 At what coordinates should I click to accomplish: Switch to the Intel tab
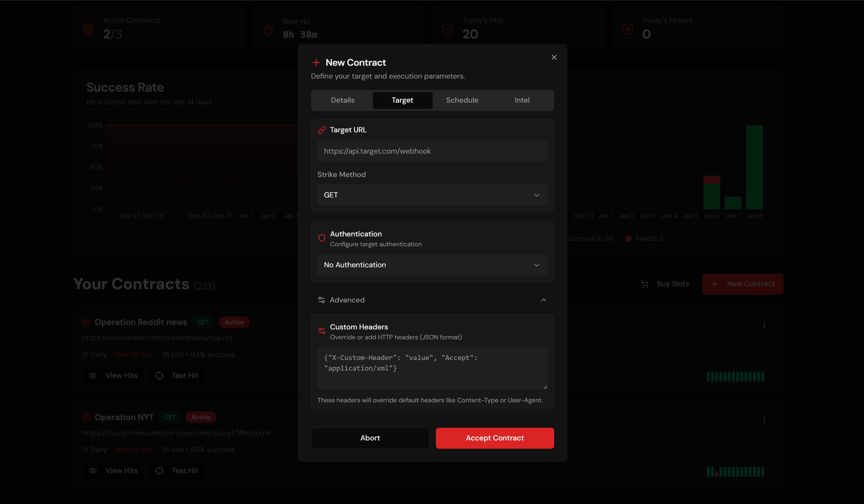click(521, 100)
